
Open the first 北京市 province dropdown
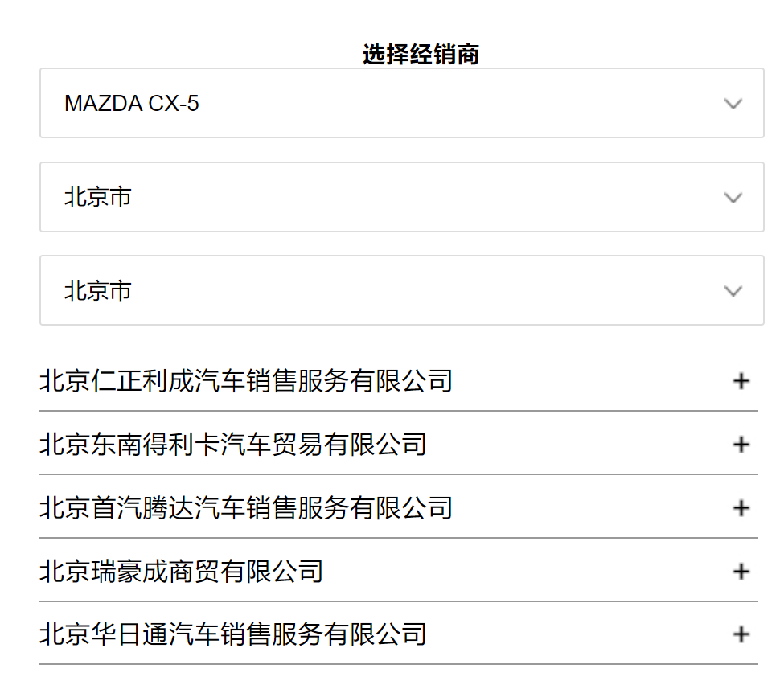(x=400, y=197)
